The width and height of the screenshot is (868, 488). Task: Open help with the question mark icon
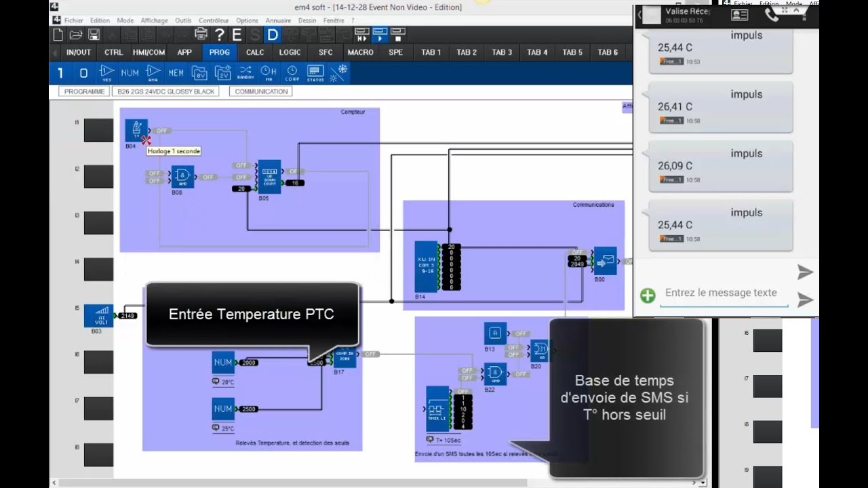(x=219, y=35)
